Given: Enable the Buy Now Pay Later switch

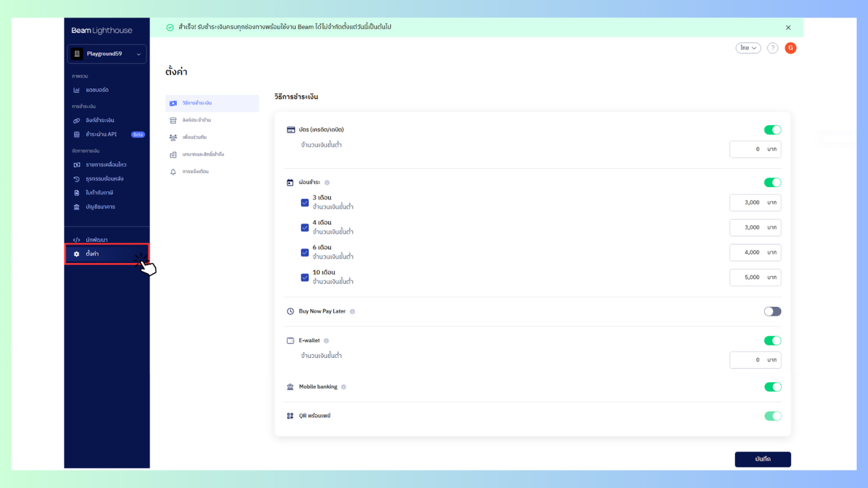Looking at the screenshot, I should (x=773, y=311).
